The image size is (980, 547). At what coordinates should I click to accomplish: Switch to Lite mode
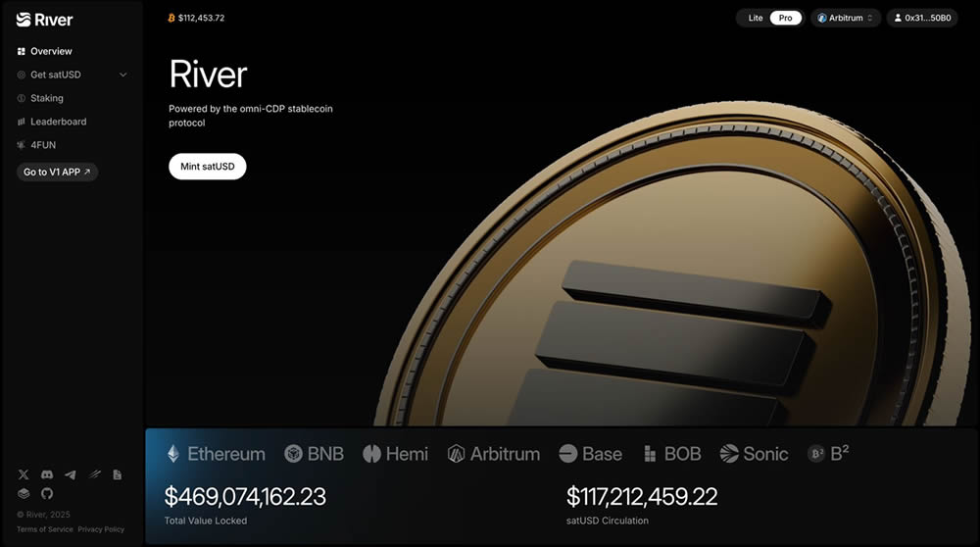(x=756, y=18)
